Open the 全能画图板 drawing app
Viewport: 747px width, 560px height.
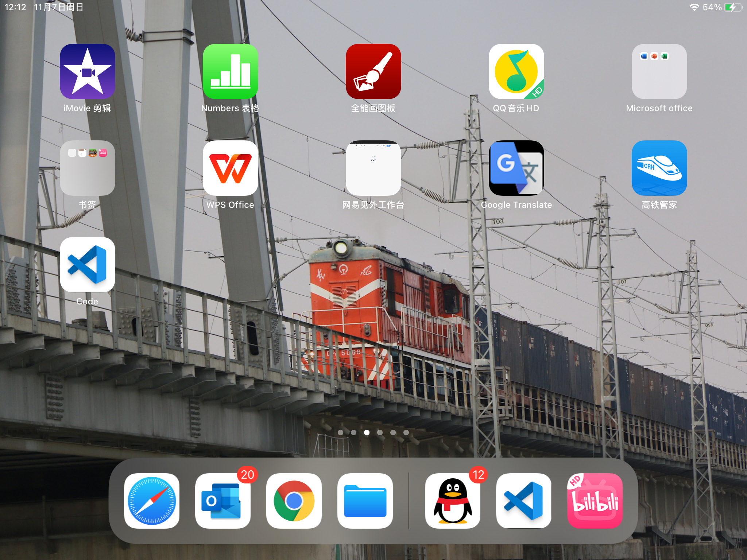coord(373,71)
